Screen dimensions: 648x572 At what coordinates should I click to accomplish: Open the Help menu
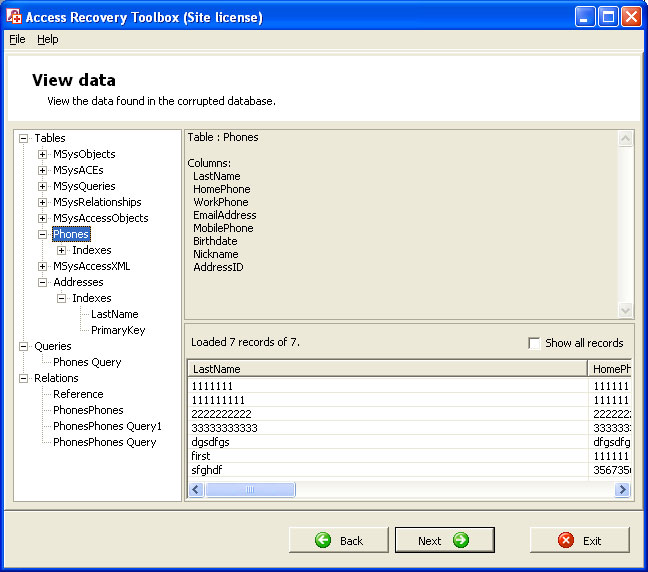click(x=48, y=39)
